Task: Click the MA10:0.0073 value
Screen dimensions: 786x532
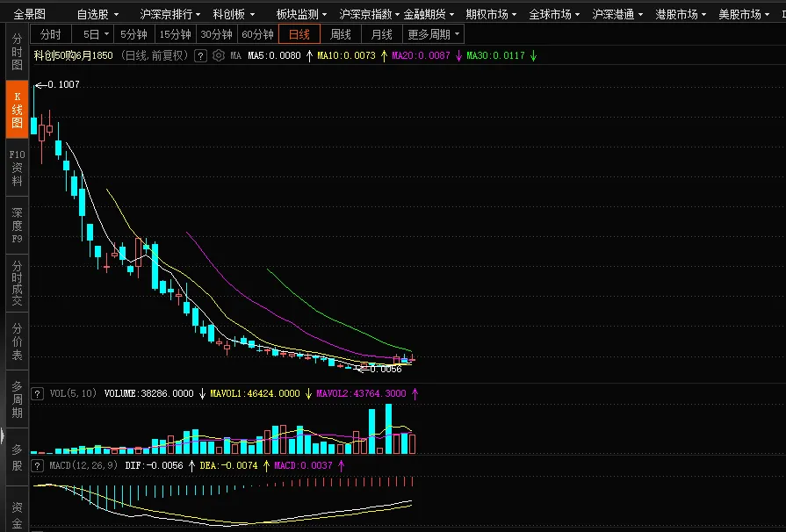Action: [x=346, y=55]
